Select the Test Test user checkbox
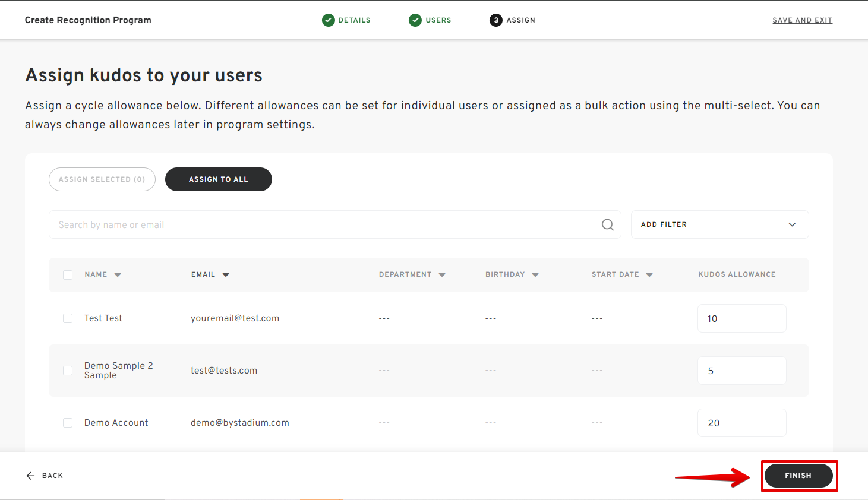The width and height of the screenshot is (868, 500). [68, 318]
